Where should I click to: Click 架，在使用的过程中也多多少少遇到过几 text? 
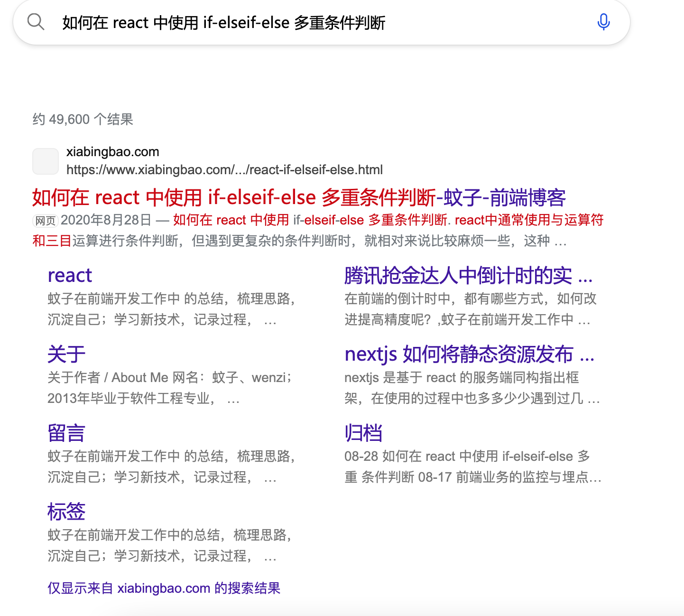(x=472, y=398)
